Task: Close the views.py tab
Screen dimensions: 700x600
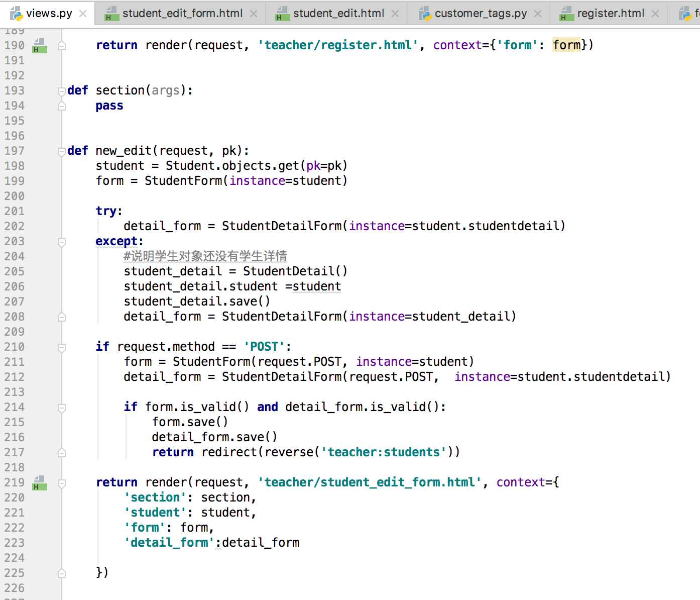Action: [x=83, y=14]
